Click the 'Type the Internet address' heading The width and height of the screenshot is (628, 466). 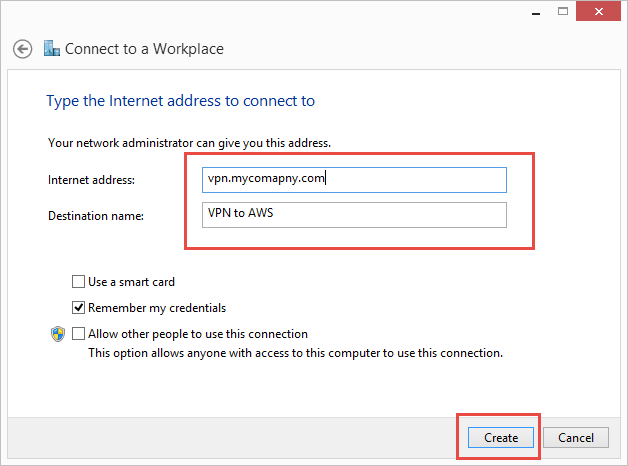click(x=181, y=101)
